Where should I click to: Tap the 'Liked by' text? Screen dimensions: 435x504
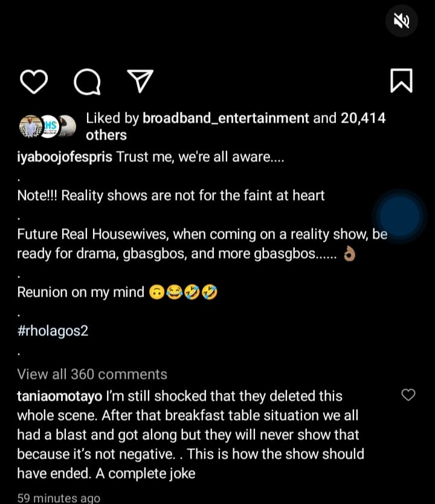point(113,118)
